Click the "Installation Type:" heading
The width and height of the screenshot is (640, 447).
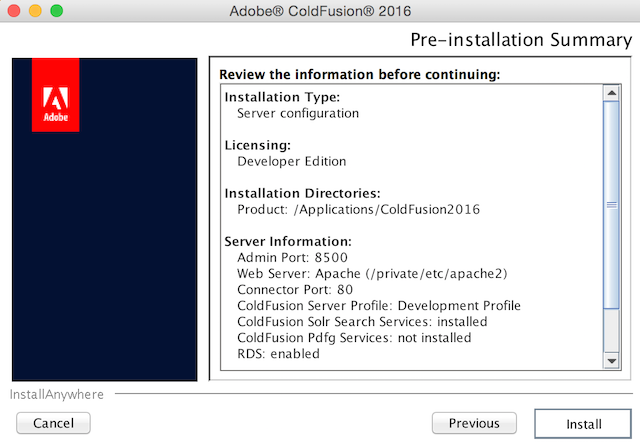pos(282,97)
